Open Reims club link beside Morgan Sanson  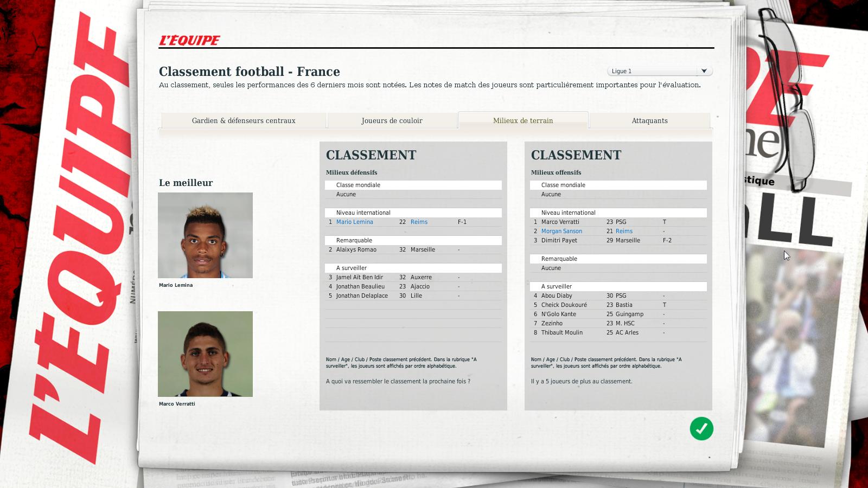coord(624,231)
